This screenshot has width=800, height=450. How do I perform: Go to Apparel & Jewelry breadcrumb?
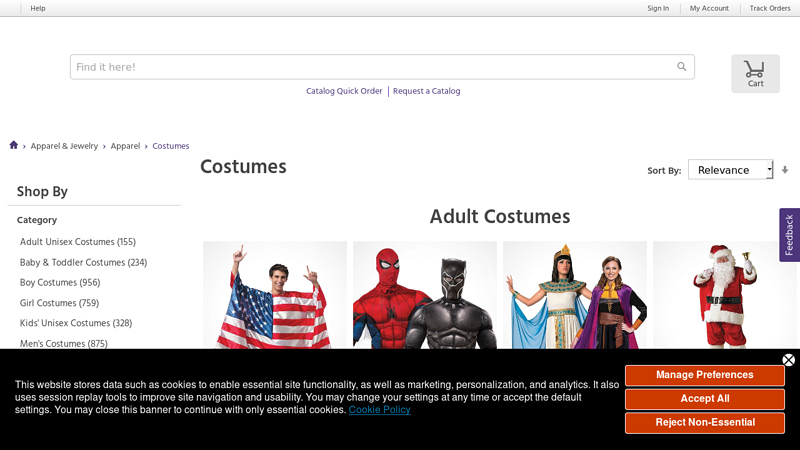point(64,146)
